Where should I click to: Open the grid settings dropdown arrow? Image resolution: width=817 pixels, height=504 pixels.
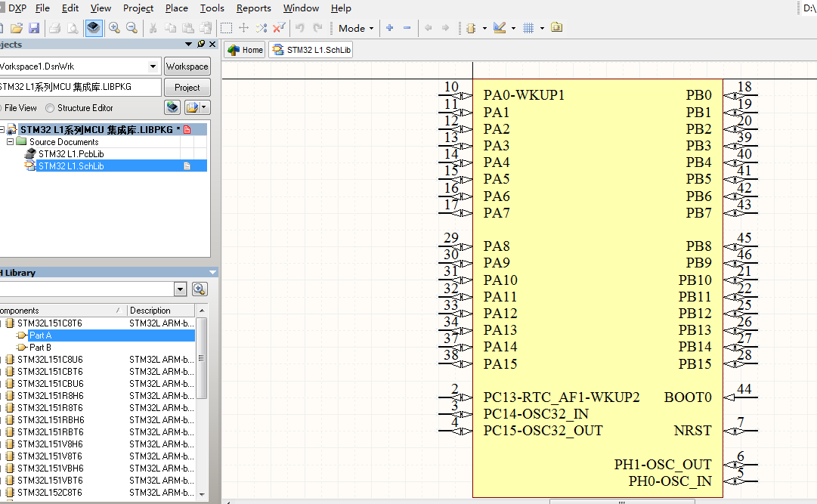542,28
